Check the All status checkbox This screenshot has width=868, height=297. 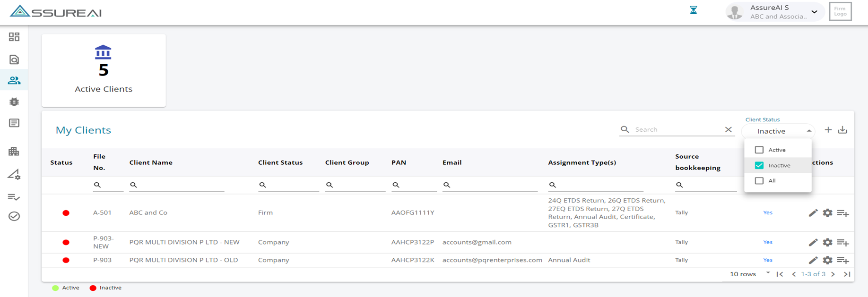(x=759, y=181)
